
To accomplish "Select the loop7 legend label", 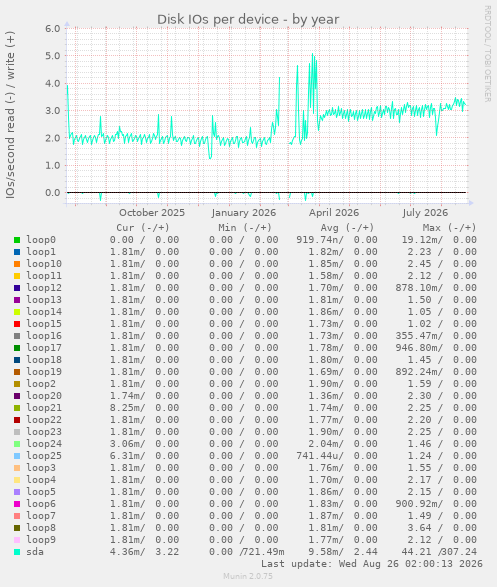I will (41, 515).
